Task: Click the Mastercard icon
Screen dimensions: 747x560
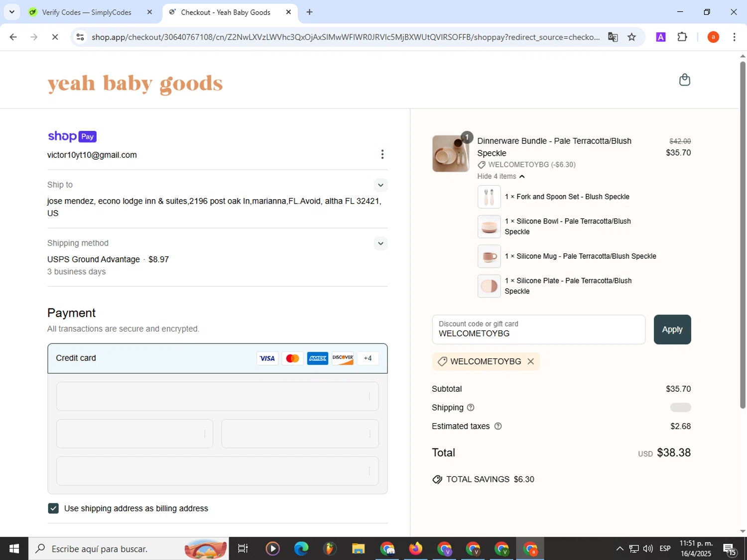Action: (x=293, y=358)
